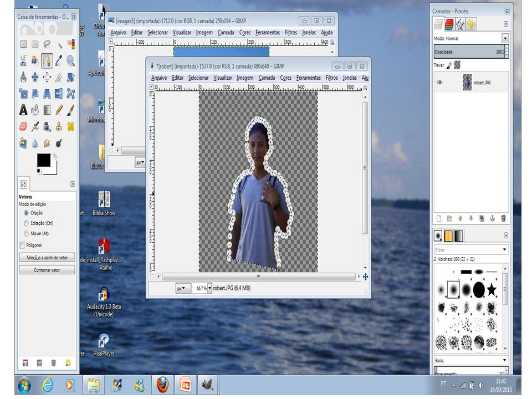Screen dimensions: 532x399
Task: Create a new layer button
Action: click(439, 218)
